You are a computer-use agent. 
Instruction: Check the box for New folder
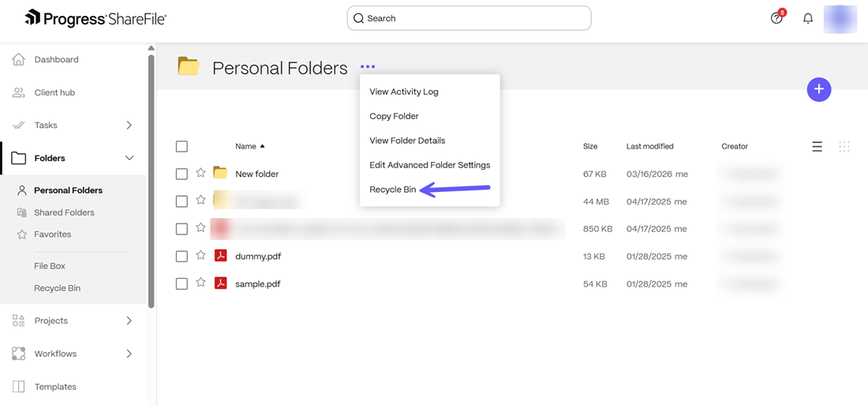click(181, 174)
